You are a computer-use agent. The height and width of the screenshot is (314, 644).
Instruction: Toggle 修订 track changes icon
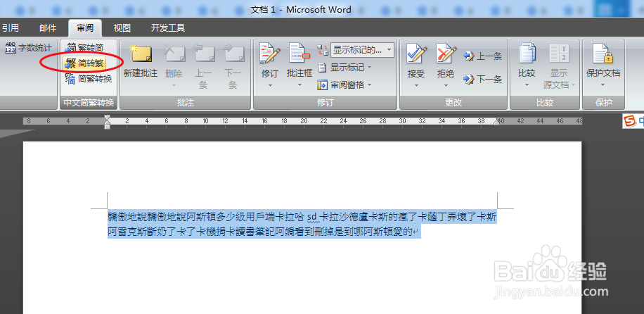(270, 54)
